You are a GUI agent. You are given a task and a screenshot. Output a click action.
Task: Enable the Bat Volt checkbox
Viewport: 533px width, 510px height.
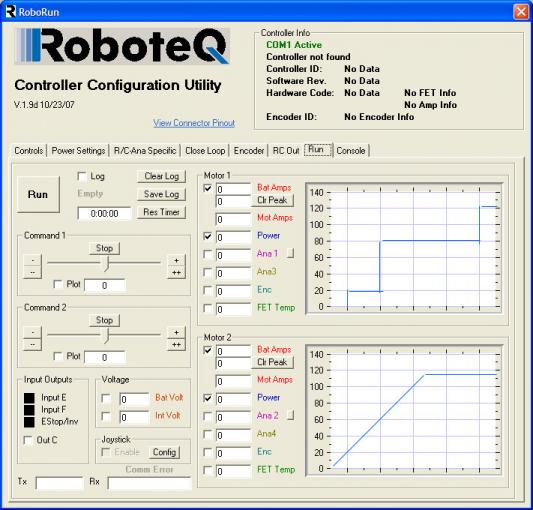click(x=106, y=398)
